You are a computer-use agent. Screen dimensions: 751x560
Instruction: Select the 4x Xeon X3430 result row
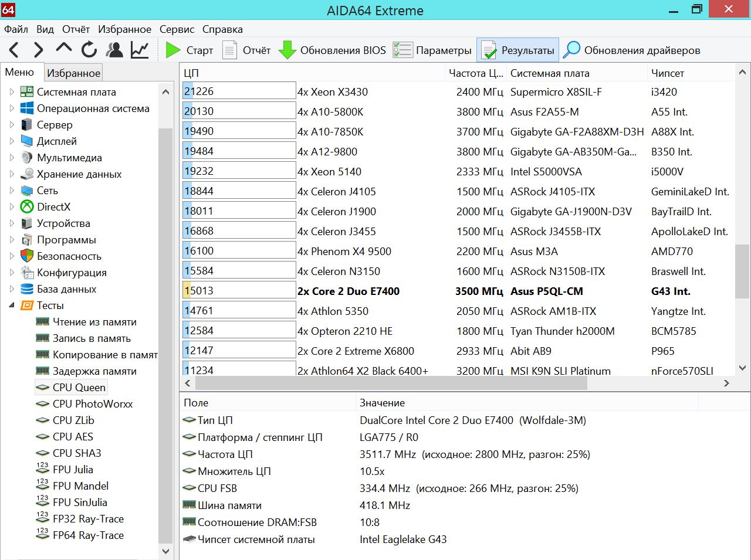pos(458,91)
